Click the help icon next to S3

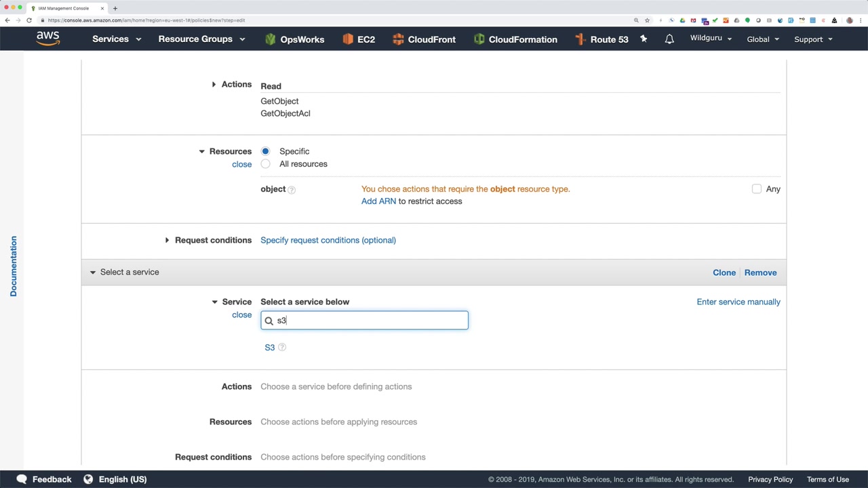tap(282, 348)
